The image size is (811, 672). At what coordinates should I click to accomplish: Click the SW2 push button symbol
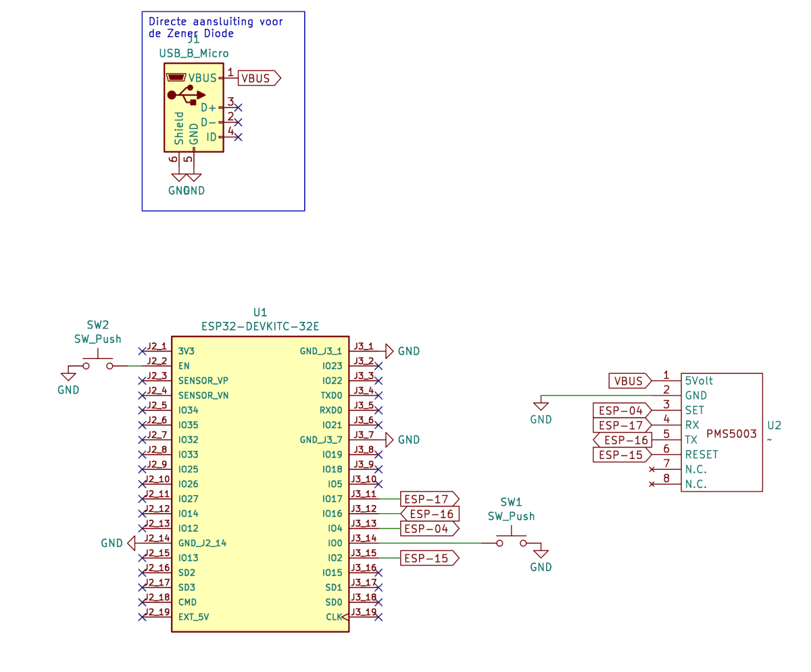click(x=98, y=365)
